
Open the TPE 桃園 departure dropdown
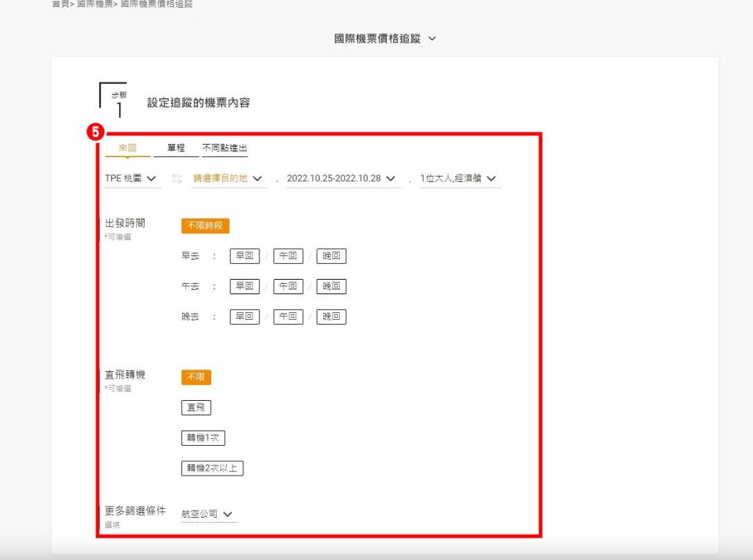(131, 179)
